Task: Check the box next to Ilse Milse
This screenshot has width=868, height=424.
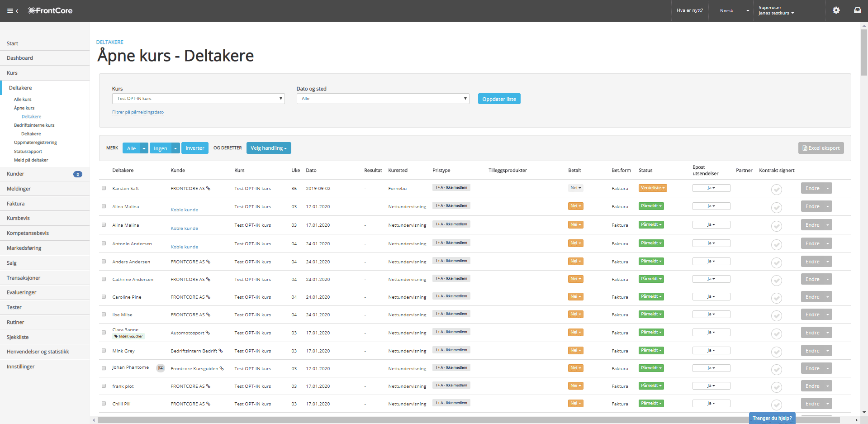Action: 104,314
